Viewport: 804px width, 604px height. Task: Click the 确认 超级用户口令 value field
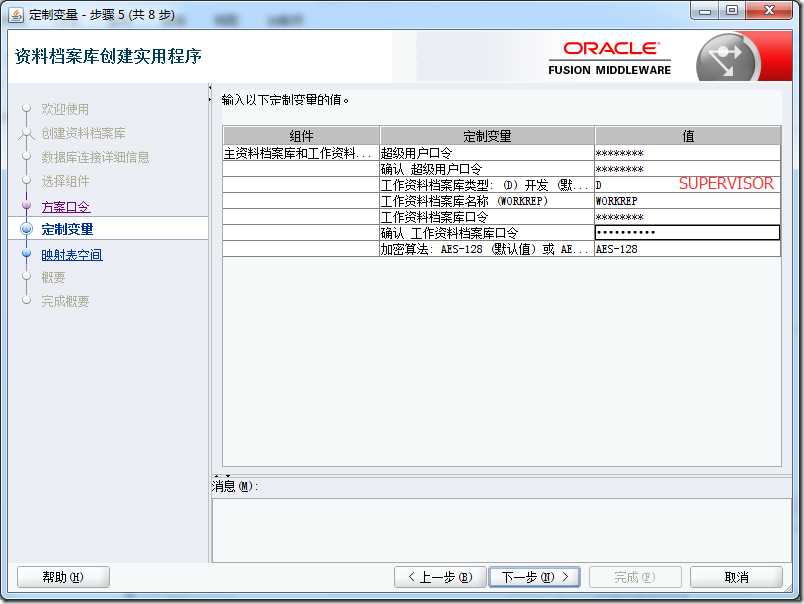tap(688, 169)
